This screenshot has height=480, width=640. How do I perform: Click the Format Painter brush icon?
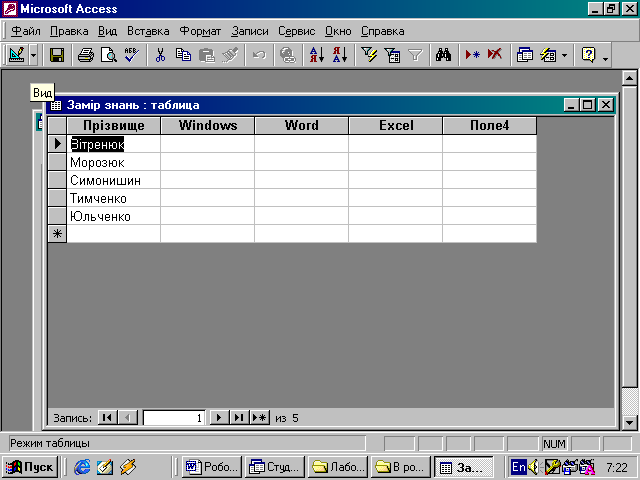(230, 55)
